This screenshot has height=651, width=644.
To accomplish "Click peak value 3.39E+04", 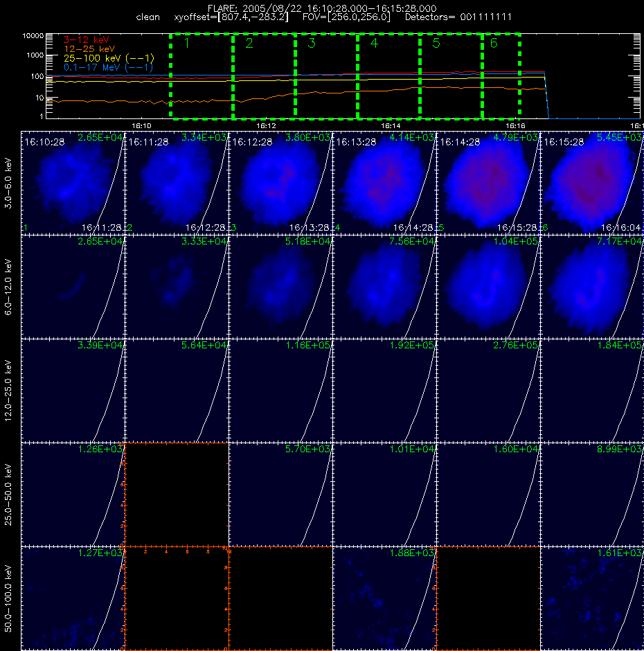I will point(100,345).
